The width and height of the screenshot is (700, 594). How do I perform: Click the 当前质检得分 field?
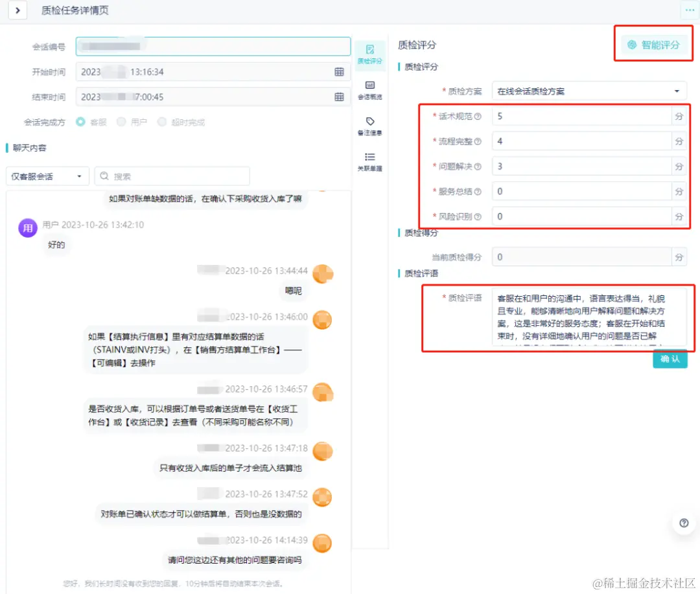[x=581, y=257]
